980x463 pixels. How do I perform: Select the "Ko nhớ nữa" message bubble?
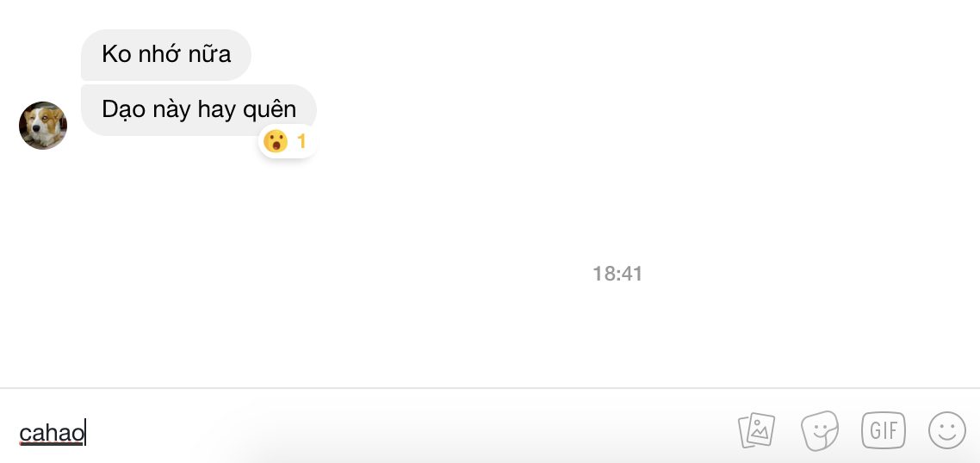pos(165,54)
